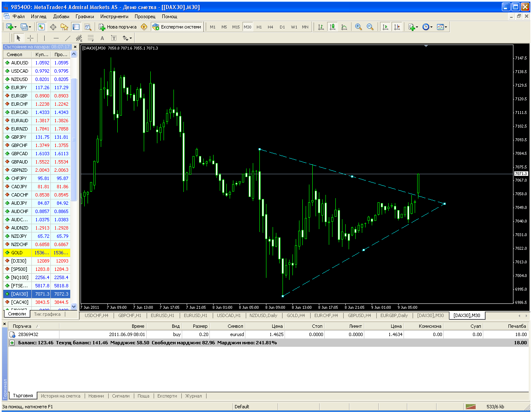Set timeframe to D1

pos(282,27)
